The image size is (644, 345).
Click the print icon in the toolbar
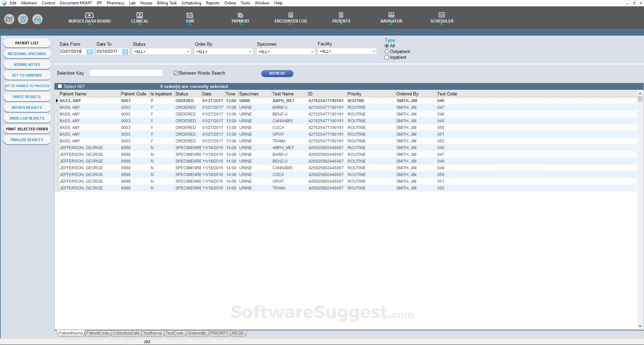pyautogui.click(x=37, y=19)
